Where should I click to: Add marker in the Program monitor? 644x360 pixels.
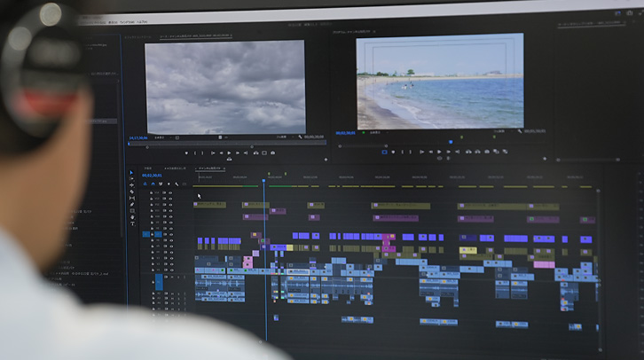click(393, 152)
